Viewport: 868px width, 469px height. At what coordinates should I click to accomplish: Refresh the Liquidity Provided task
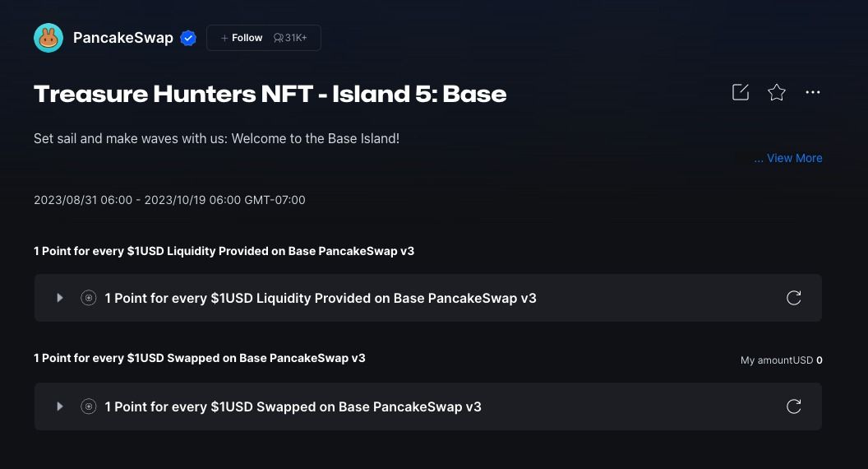pyautogui.click(x=793, y=298)
